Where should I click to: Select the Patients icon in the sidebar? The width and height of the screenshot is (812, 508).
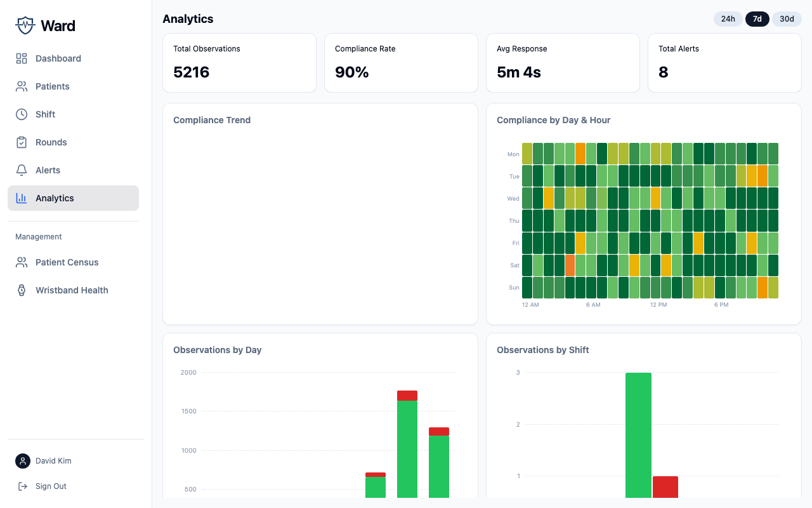click(21, 86)
